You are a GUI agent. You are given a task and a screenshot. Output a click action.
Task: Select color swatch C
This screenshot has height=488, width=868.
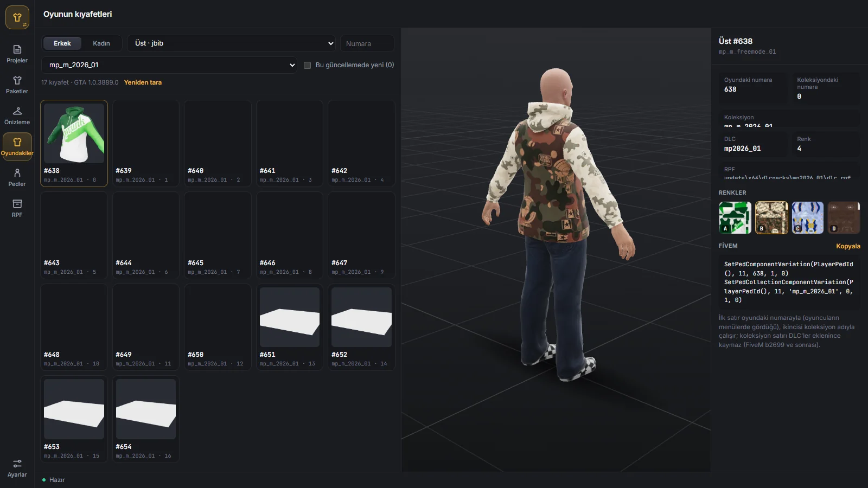[807, 217]
